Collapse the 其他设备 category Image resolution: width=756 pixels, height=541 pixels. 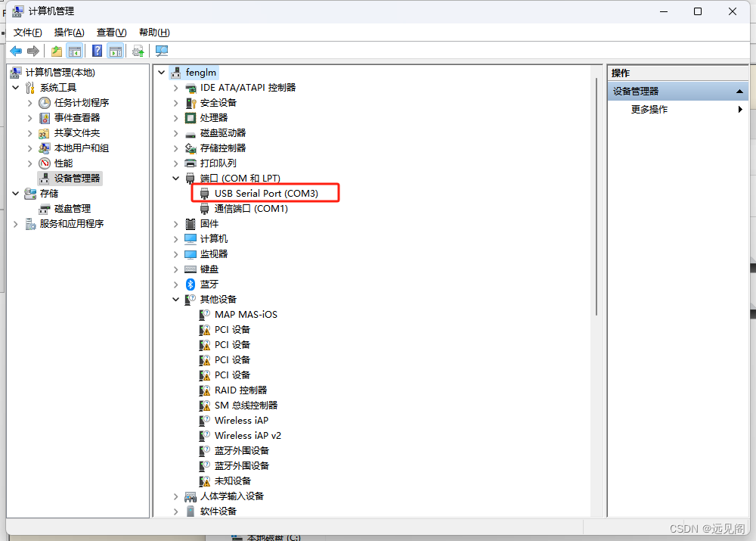point(176,300)
